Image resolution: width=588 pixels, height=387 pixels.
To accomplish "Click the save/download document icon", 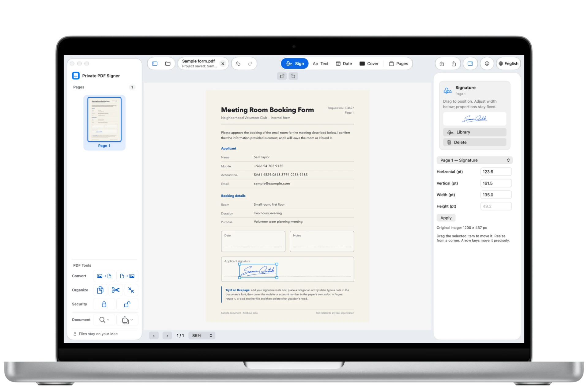I will point(442,64).
